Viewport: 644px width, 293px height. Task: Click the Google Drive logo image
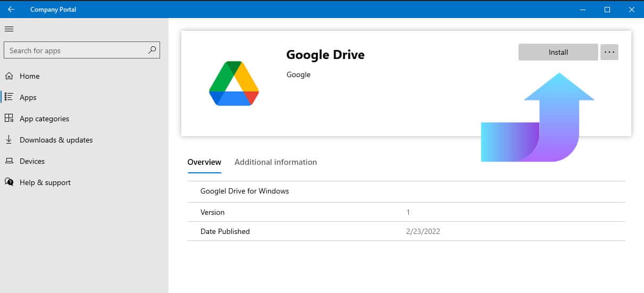point(234,83)
